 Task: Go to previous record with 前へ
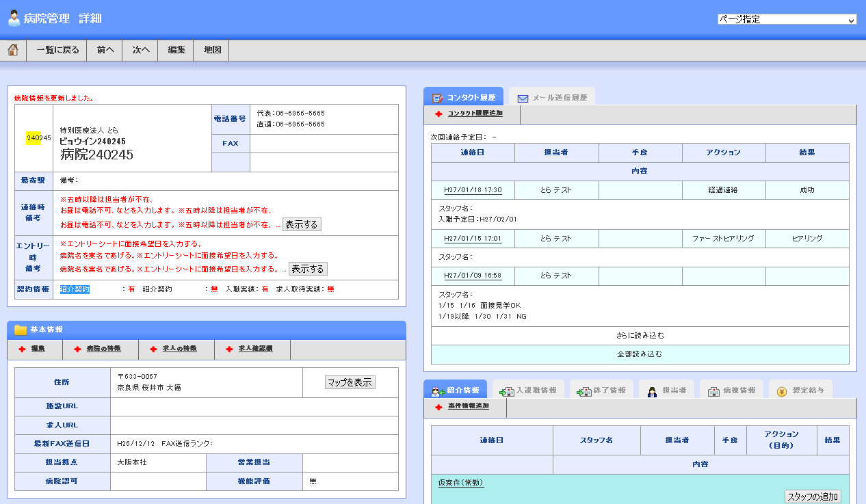click(105, 50)
